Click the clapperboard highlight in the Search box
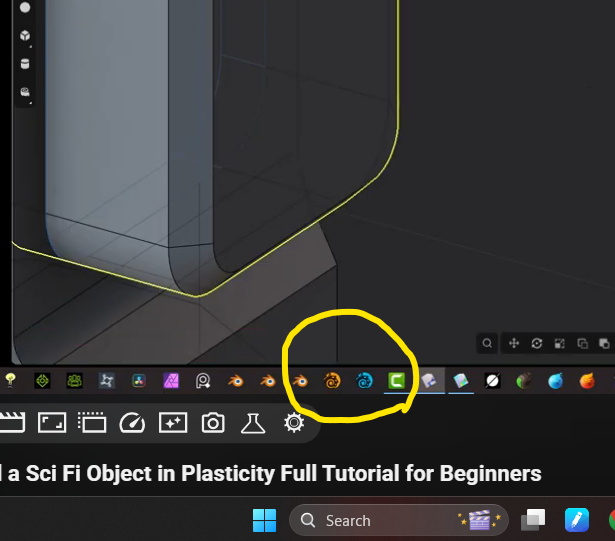615x541 pixels. coord(479,519)
